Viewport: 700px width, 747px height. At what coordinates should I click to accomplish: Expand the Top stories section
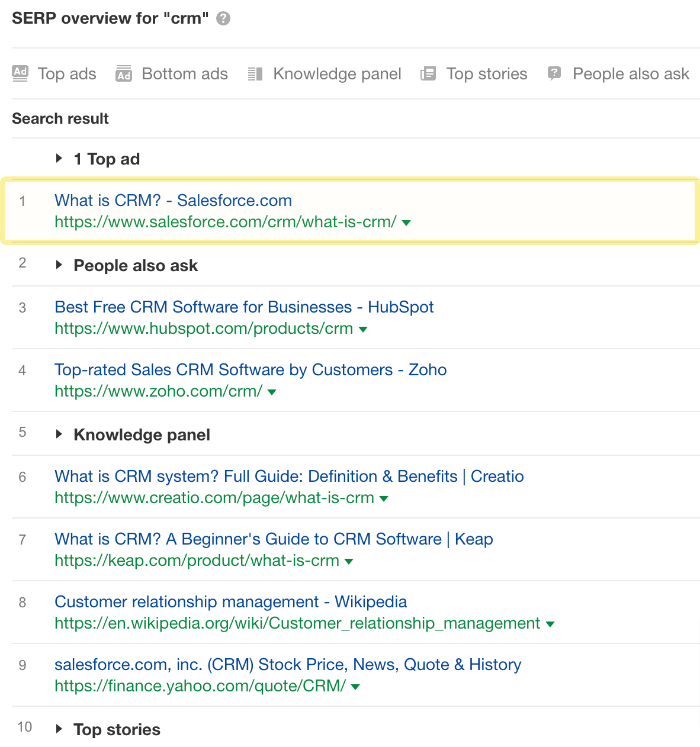60,729
